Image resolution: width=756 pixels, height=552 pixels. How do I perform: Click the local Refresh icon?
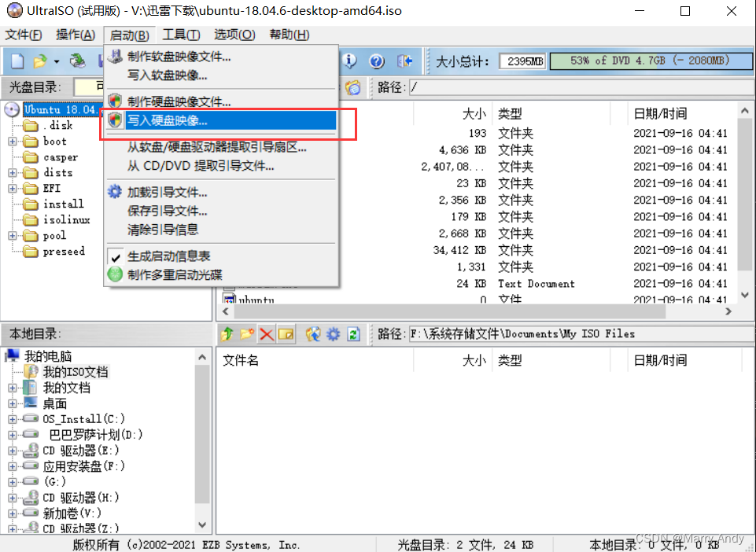(353, 333)
